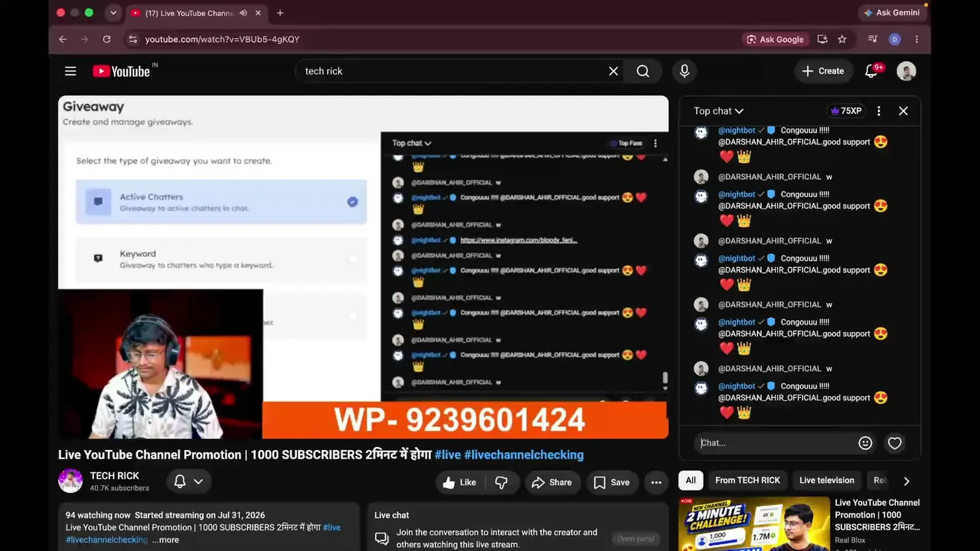
Task: Go forward in browser history
Action: [84, 39]
